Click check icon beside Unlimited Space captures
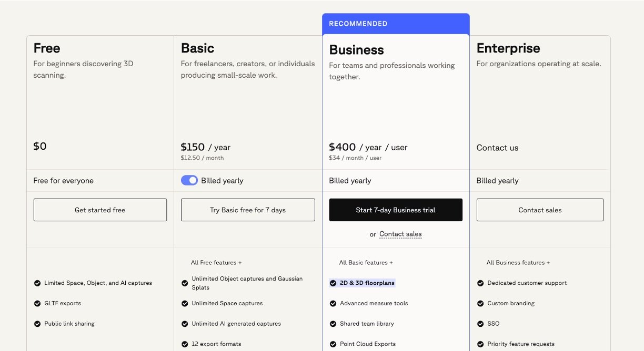 [185, 304]
